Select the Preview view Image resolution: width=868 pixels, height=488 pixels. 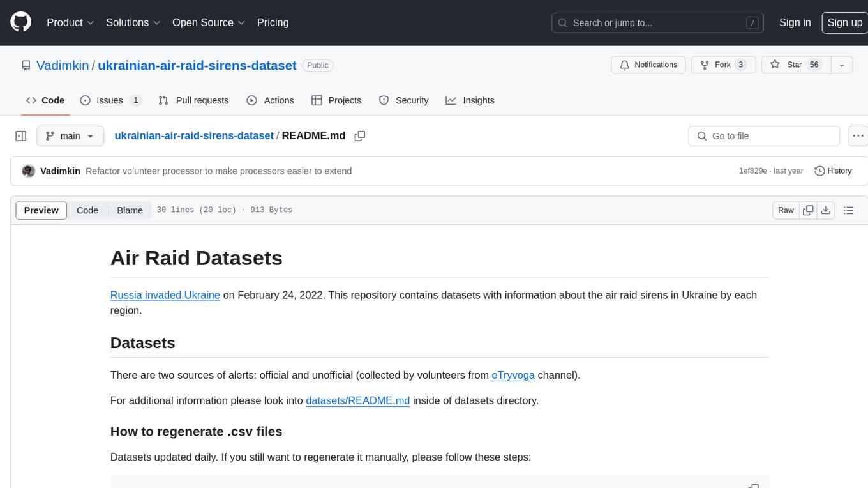click(41, 210)
